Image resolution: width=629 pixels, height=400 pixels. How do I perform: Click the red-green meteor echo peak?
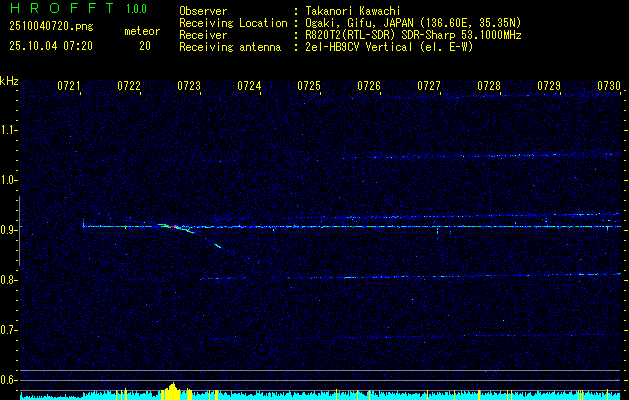(173, 227)
